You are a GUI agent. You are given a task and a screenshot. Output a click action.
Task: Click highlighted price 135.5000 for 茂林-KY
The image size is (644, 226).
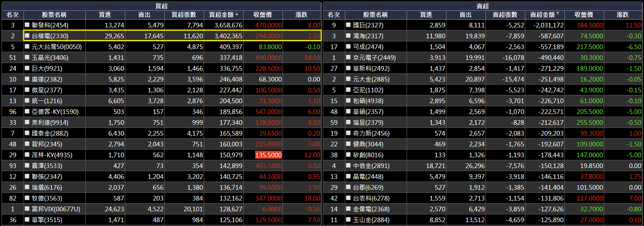pyautogui.click(x=268, y=155)
